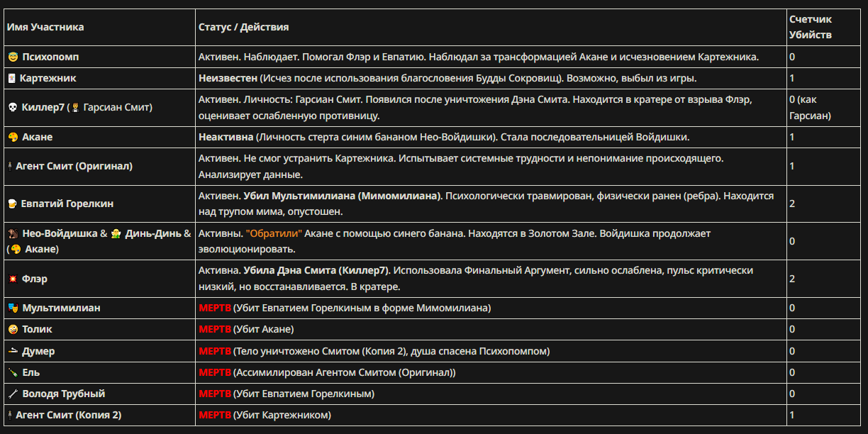Select the name 'Киллер7'

(x=43, y=108)
